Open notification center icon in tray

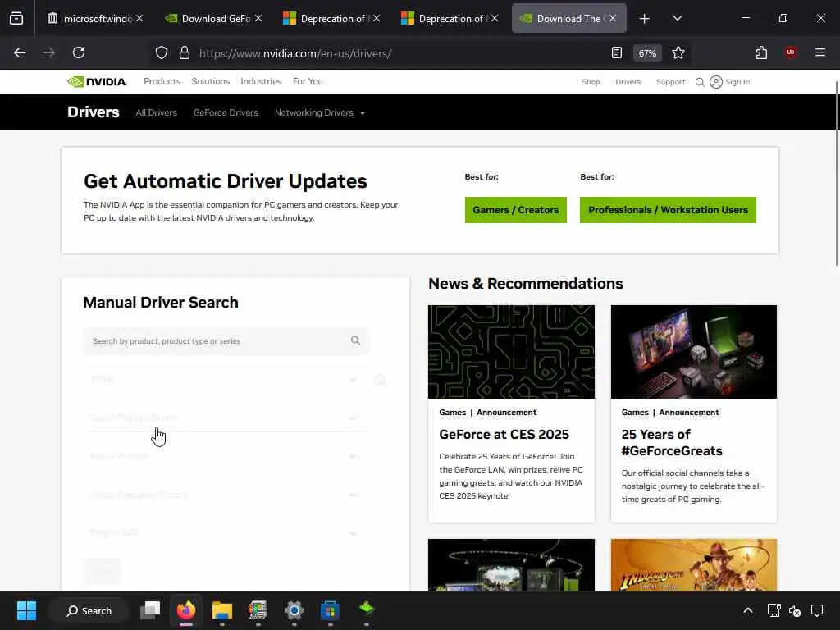817,610
